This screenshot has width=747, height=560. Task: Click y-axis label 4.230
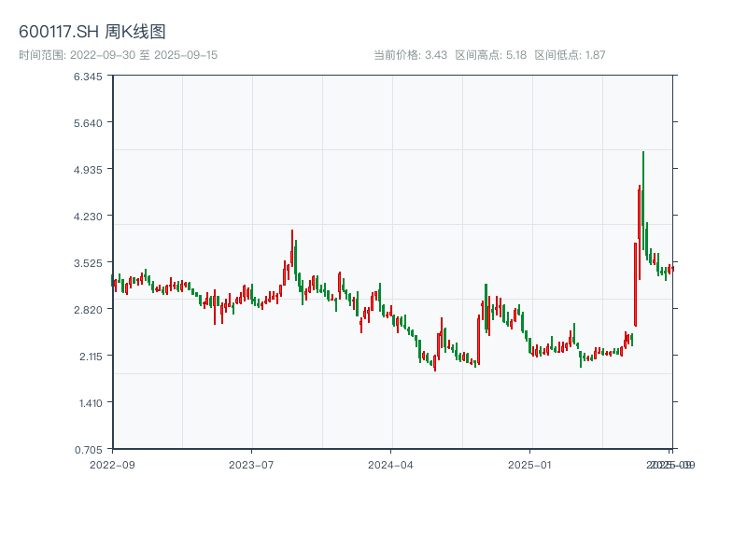88,217
